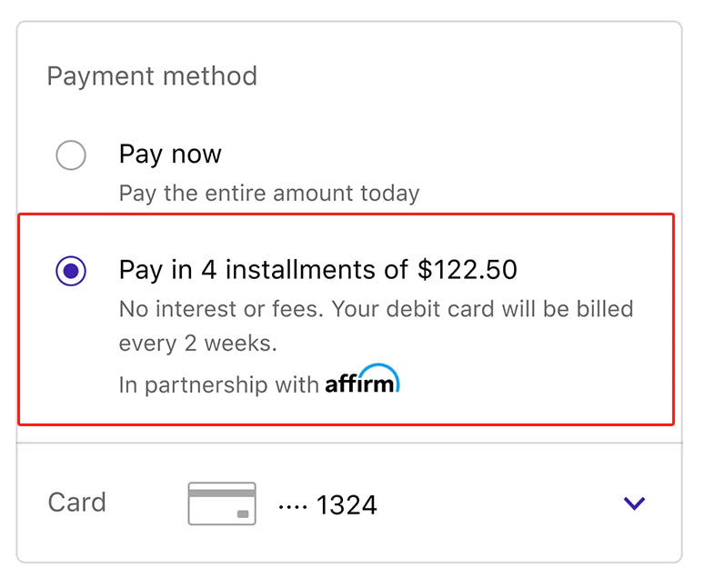Click the 'every 2 weeks.' text line
The image size is (704, 588).
[197, 344]
